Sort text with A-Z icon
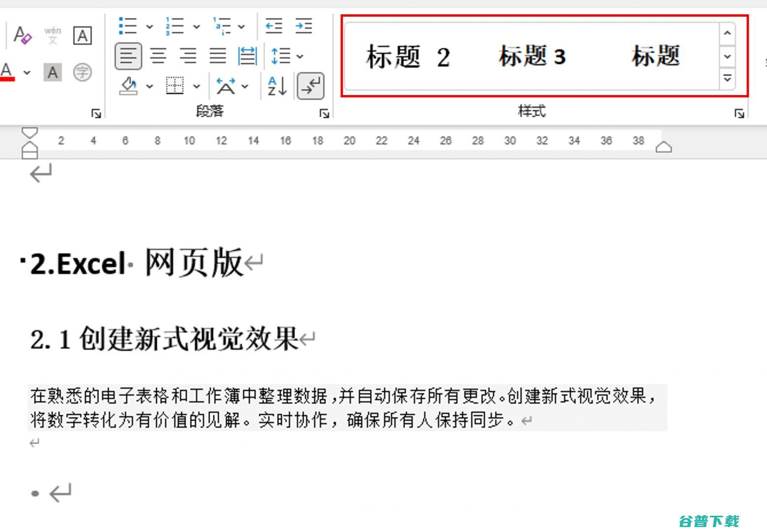The height and width of the screenshot is (532, 767). point(277,86)
